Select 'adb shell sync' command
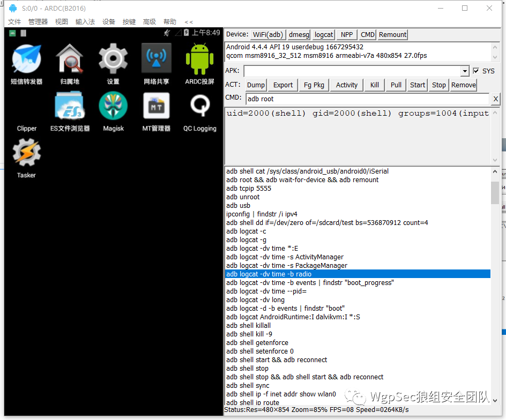 tap(358, 386)
